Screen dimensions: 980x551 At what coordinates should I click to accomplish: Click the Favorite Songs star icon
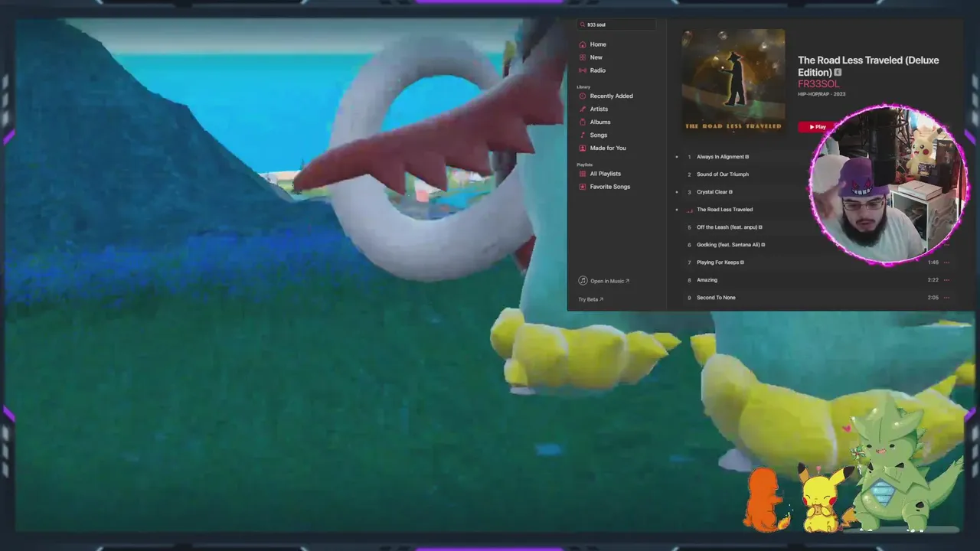click(x=583, y=187)
